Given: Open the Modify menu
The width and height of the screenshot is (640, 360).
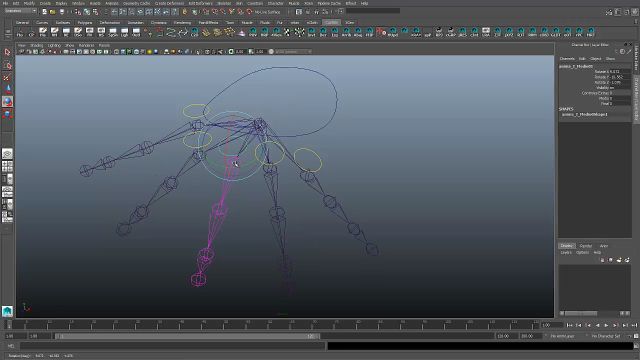Looking at the screenshot, I should 29,3.
